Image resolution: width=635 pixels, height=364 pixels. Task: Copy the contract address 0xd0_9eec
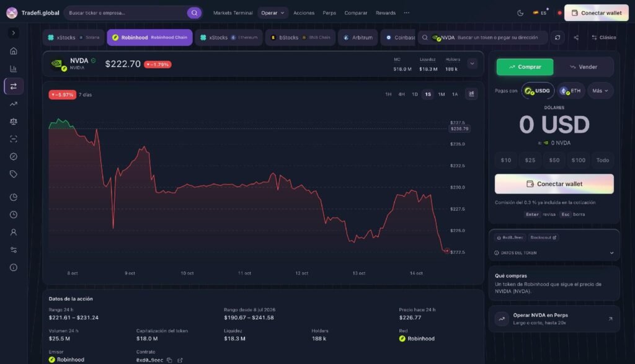tap(170, 360)
